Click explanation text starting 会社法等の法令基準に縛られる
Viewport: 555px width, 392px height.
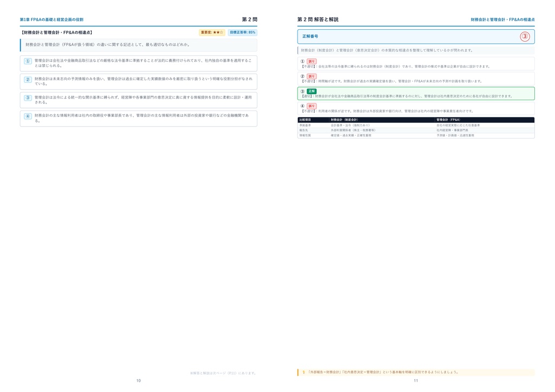click(404, 67)
